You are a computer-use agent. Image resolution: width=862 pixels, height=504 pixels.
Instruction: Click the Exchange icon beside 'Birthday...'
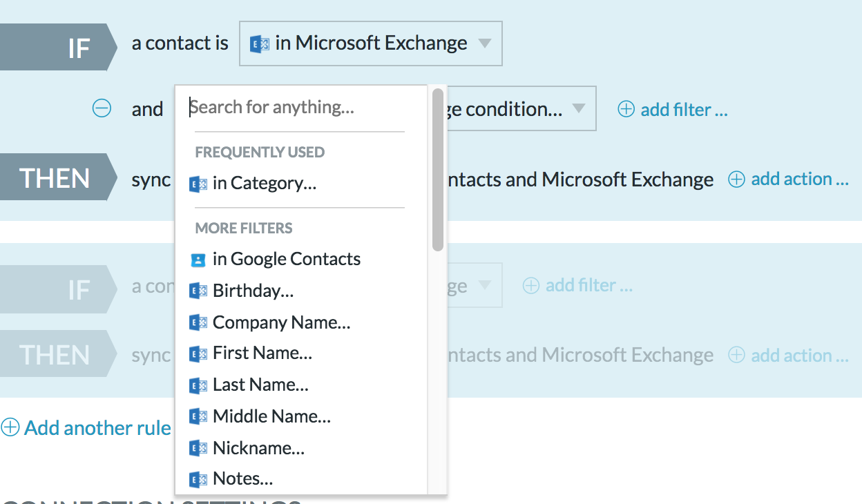tap(198, 291)
